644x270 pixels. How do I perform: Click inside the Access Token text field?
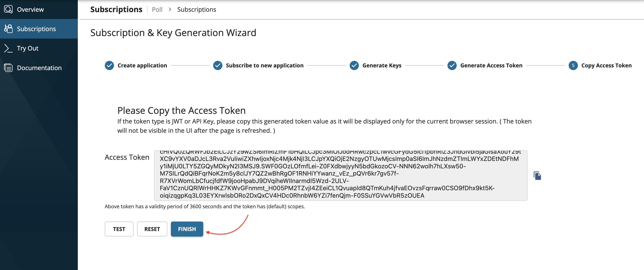pyautogui.click(x=340, y=176)
